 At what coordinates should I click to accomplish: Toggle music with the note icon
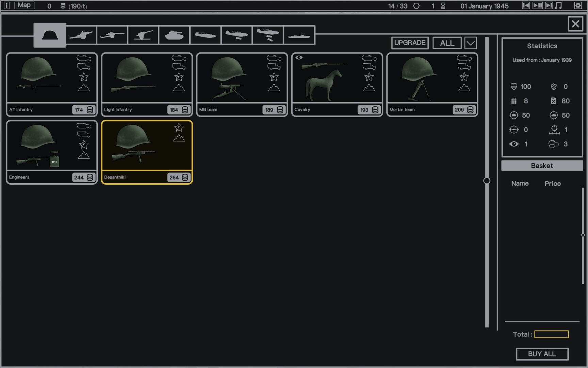click(558, 5)
